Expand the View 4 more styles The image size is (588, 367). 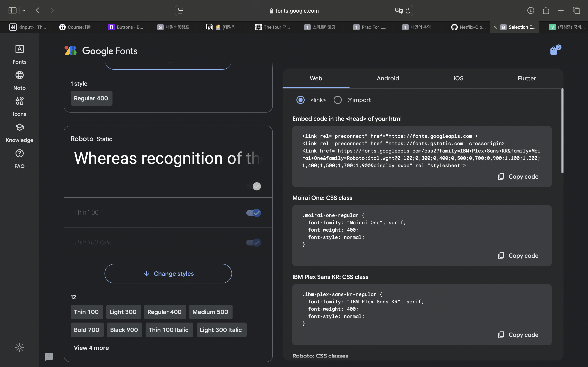pyautogui.click(x=91, y=348)
